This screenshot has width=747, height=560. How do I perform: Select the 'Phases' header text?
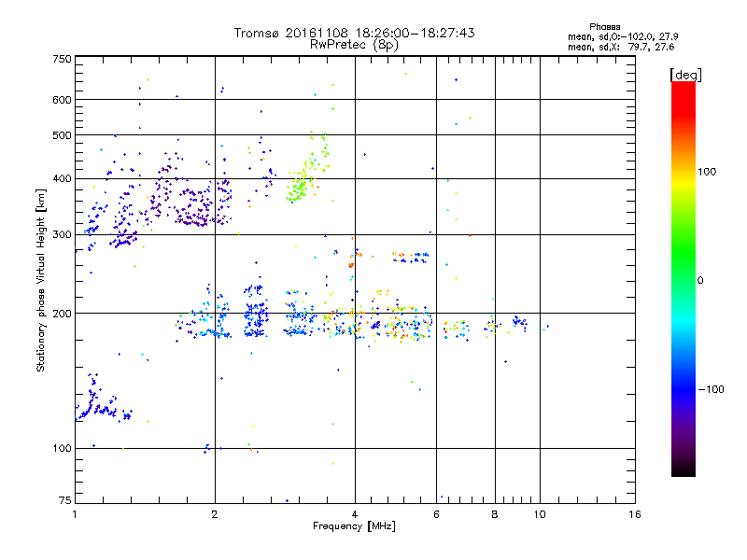tap(604, 27)
